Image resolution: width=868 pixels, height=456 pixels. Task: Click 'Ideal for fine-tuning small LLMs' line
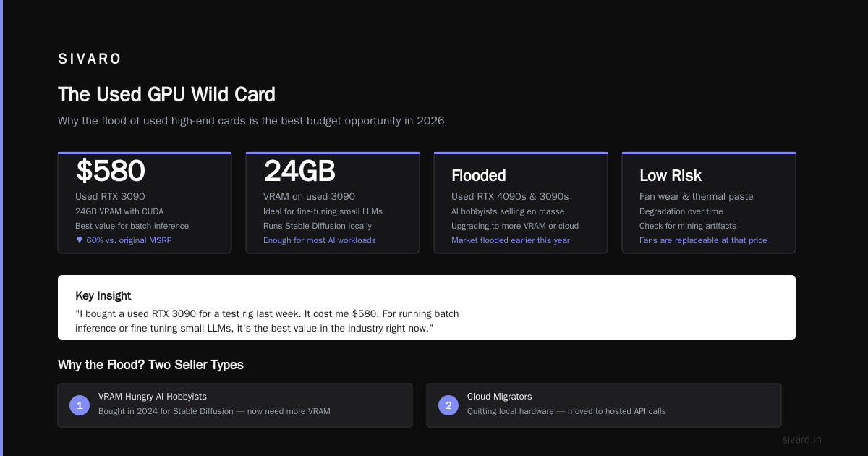(323, 211)
